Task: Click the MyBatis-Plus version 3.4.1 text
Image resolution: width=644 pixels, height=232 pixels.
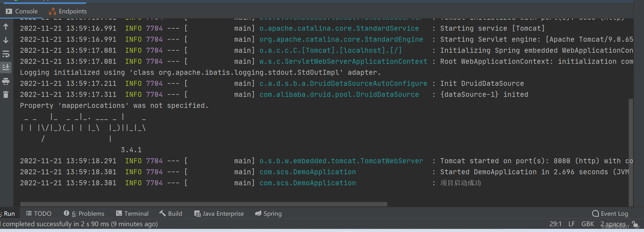Action: click(131, 150)
